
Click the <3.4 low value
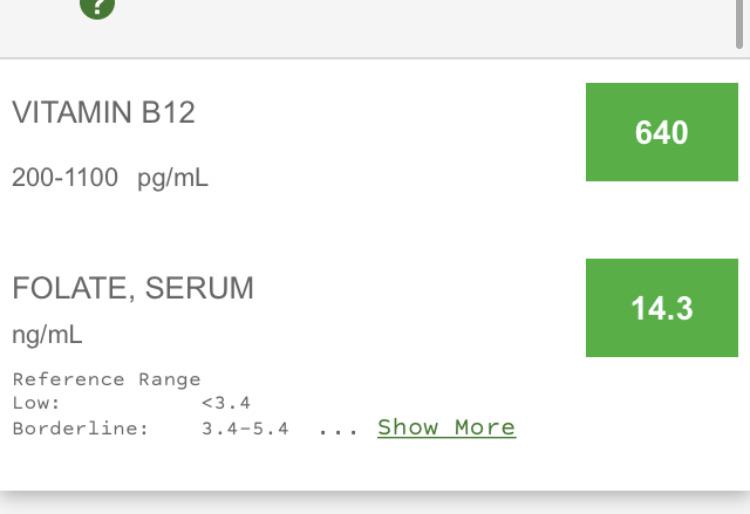[226, 403]
